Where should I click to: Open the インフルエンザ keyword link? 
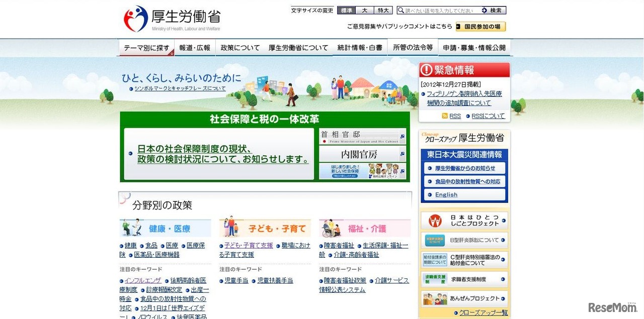point(143,281)
